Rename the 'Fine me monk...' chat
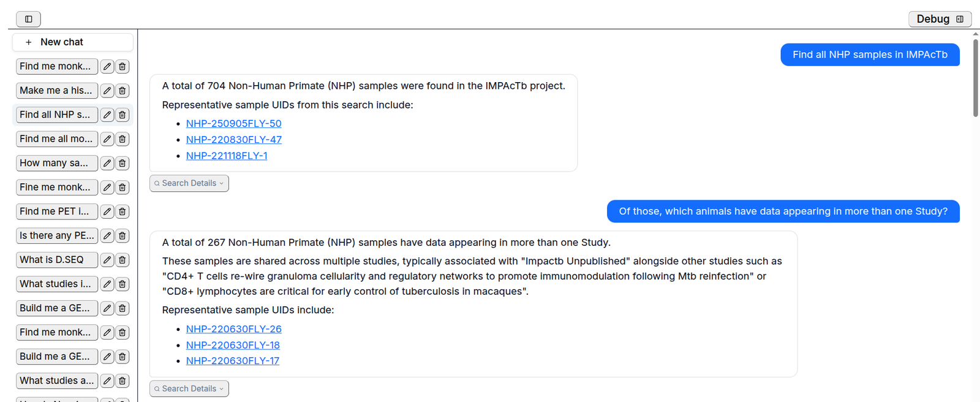The width and height of the screenshot is (980, 402). tap(107, 188)
